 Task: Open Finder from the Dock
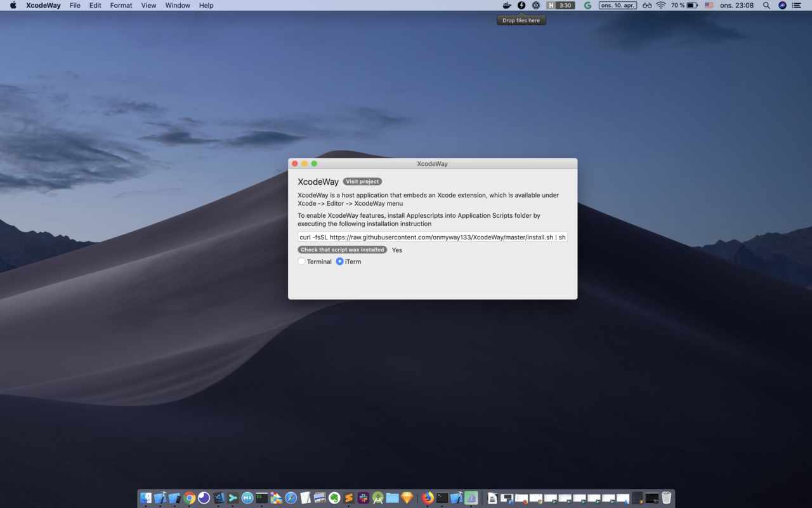[146, 498]
